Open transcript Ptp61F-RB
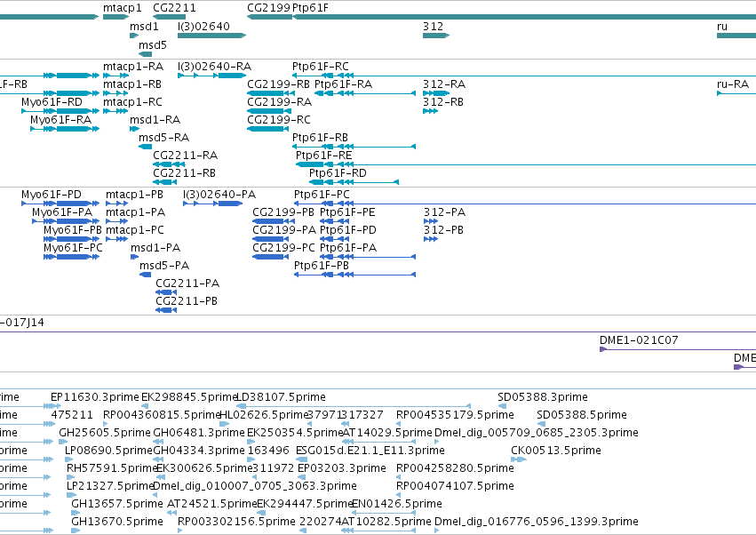756x535 pixels. click(x=320, y=138)
